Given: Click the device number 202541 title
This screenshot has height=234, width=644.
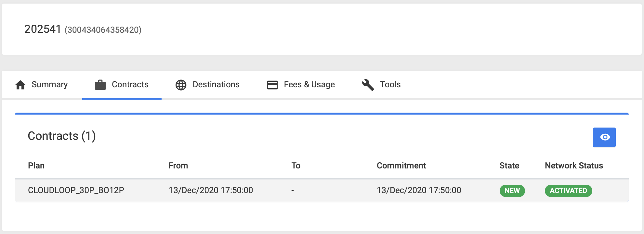Looking at the screenshot, I should click(x=43, y=29).
